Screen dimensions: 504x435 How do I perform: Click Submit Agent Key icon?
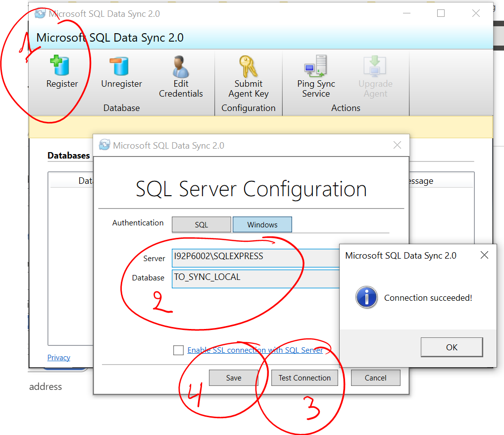pos(248,66)
